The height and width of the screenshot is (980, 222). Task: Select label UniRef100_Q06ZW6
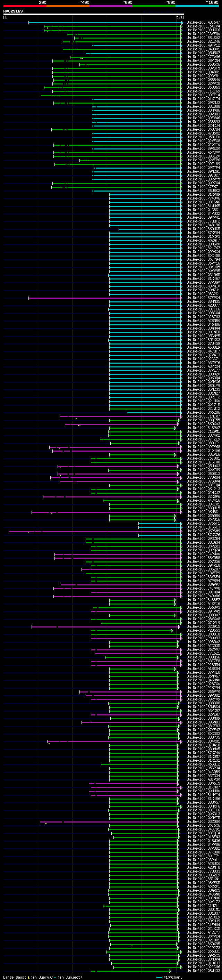point(203,412)
